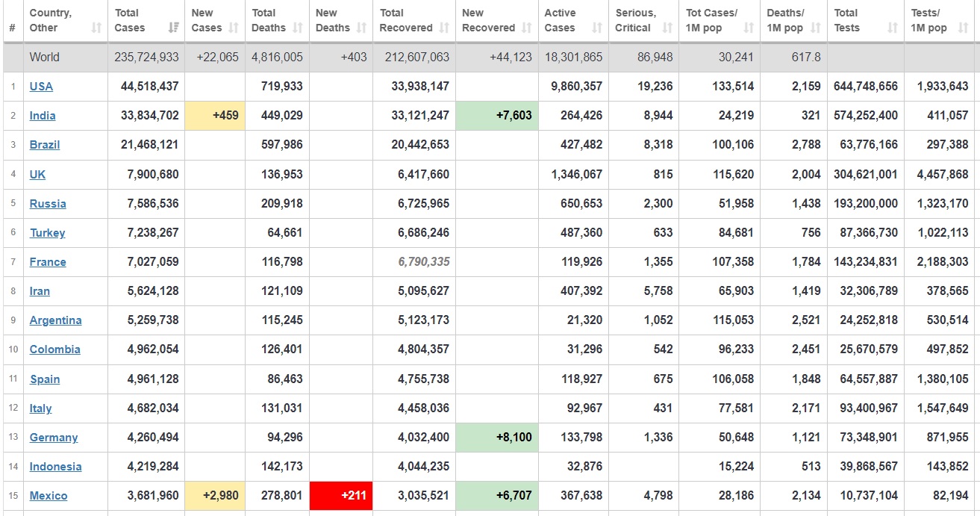Select World total recovered 212,607,063
The image size is (980, 516).
pyautogui.click(x=417, y=57)
